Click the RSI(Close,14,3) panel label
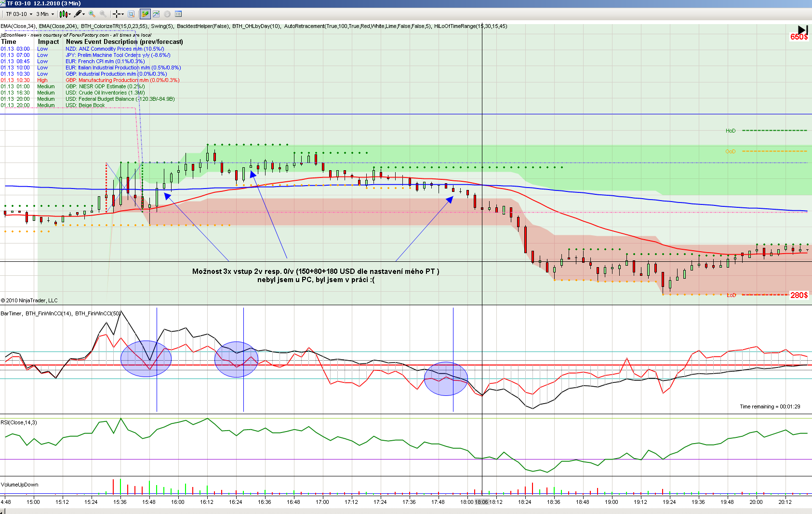This screenshot has width=812, height=514. (x=19, y=422)
